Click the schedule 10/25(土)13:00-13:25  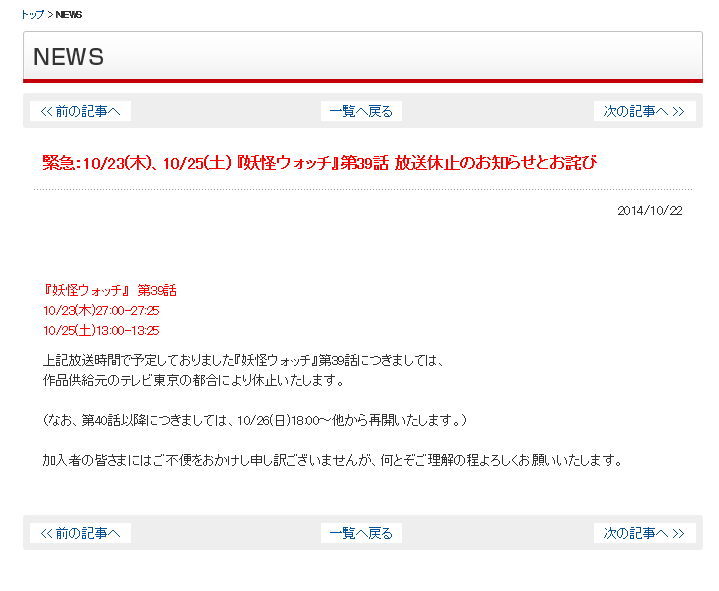click(101, 330)
